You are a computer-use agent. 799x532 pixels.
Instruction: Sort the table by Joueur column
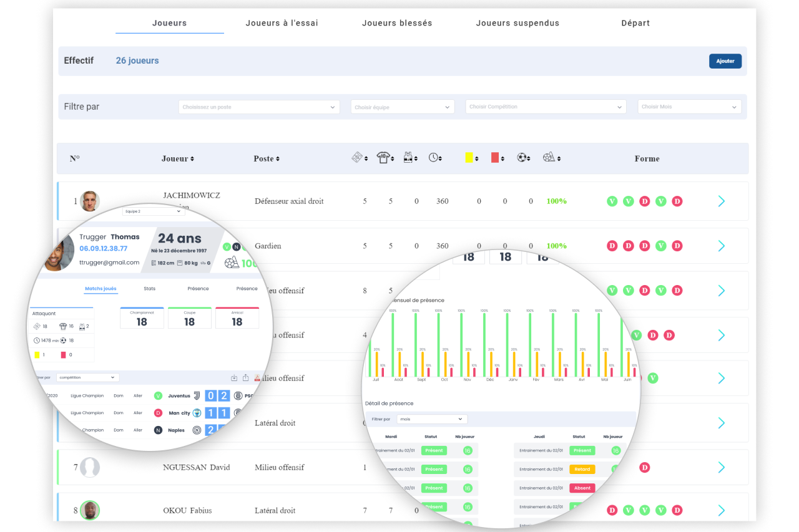[x=178, y=159]
